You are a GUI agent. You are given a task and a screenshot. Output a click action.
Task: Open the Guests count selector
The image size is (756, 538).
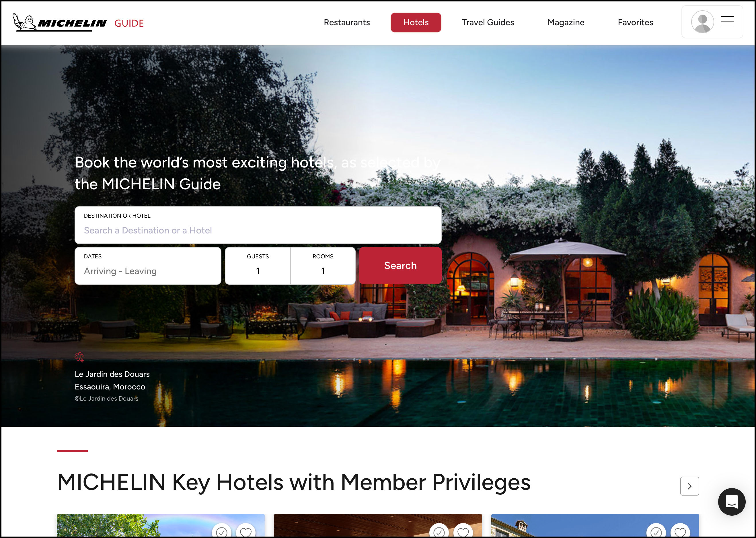click(258, 266)
